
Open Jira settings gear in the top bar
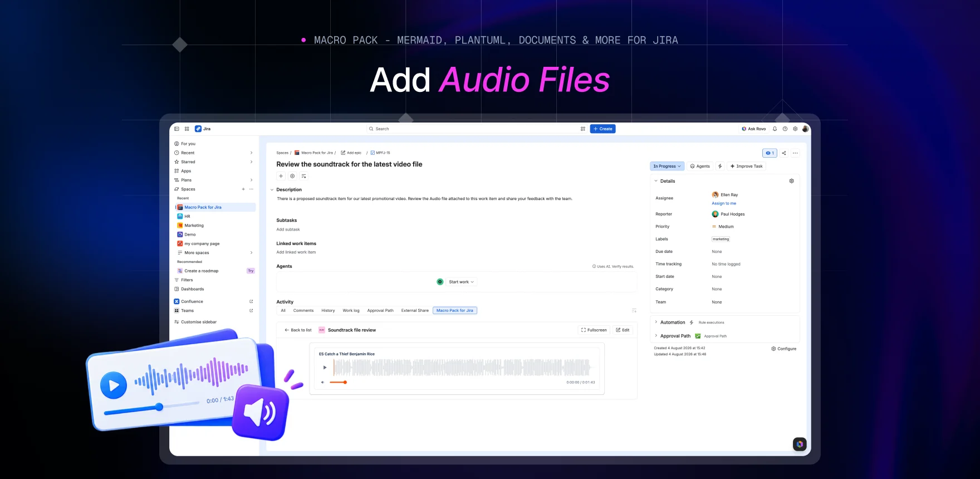tap(795, 129)
